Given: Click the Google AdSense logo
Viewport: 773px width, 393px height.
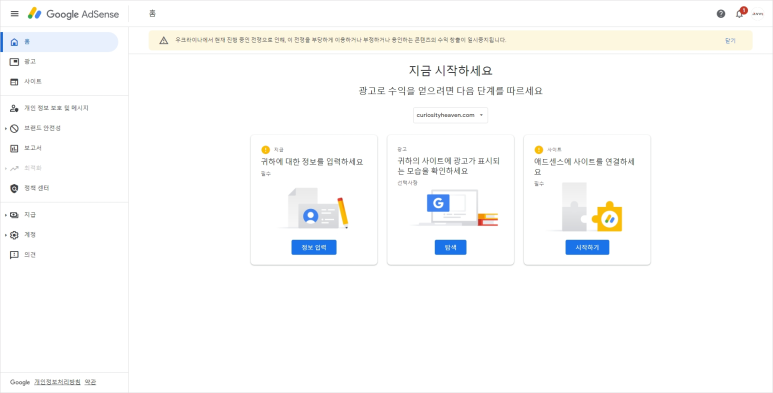Looking at the screenshot, I should point(73,14).
